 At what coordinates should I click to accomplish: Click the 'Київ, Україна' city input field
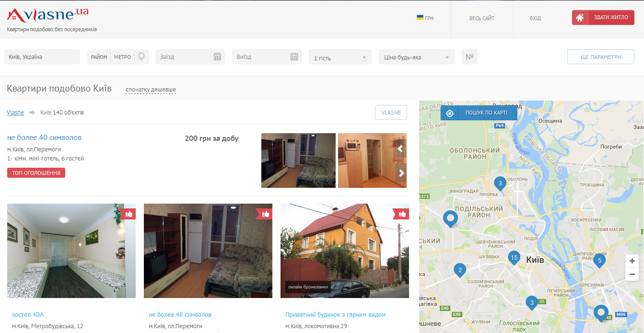tap(42, 57)
